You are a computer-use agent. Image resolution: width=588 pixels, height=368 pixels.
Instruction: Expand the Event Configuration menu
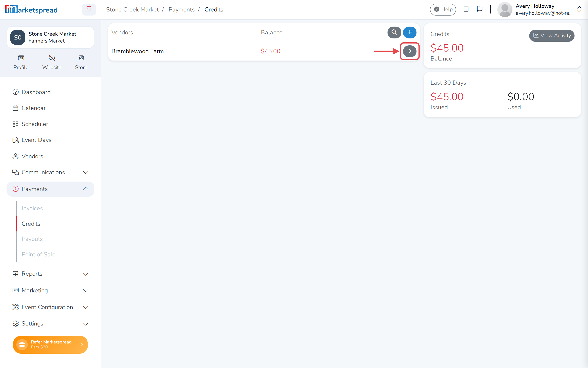pos(50,307)
